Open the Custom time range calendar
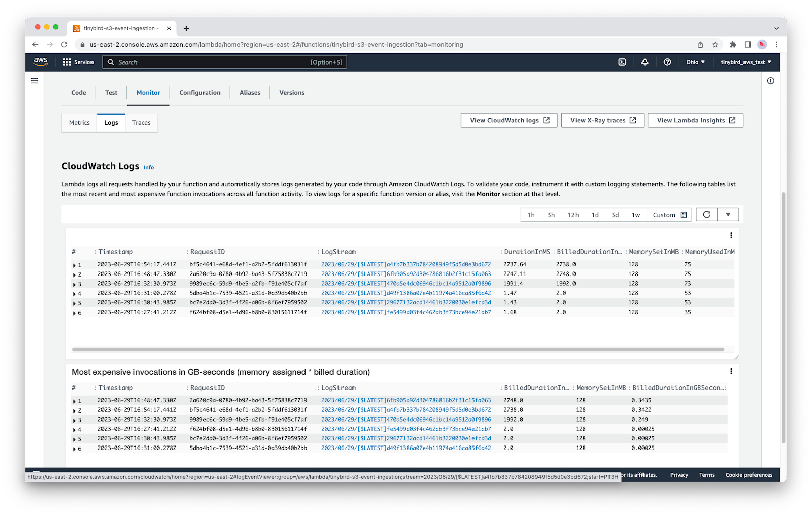 point(670,215)
